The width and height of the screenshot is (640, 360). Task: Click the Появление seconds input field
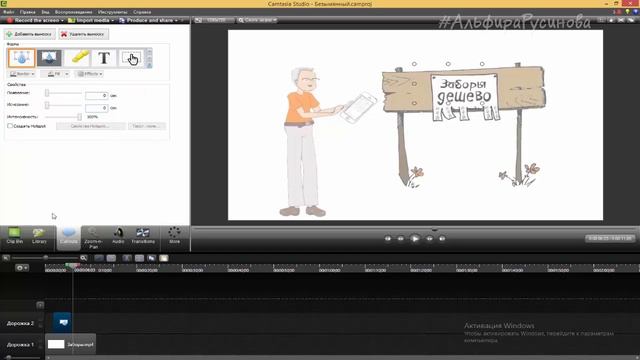[96, 96]
